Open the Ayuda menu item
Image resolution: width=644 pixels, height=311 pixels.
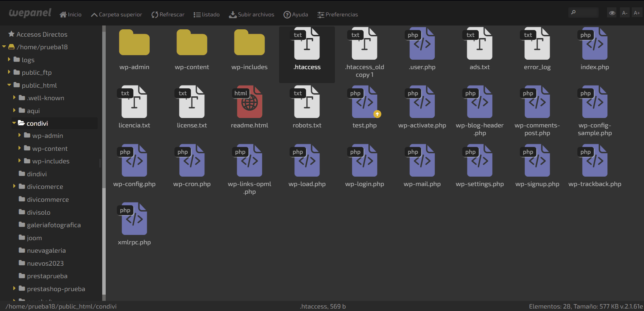pos(296,15)
